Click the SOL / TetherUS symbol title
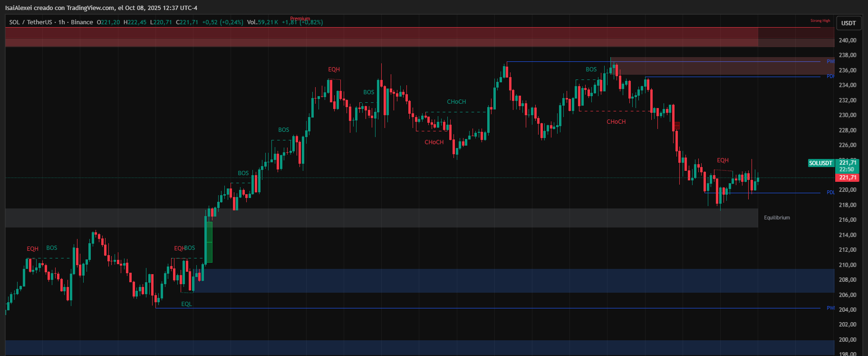Viewport: 868px width, 356px height. point(30,22)
